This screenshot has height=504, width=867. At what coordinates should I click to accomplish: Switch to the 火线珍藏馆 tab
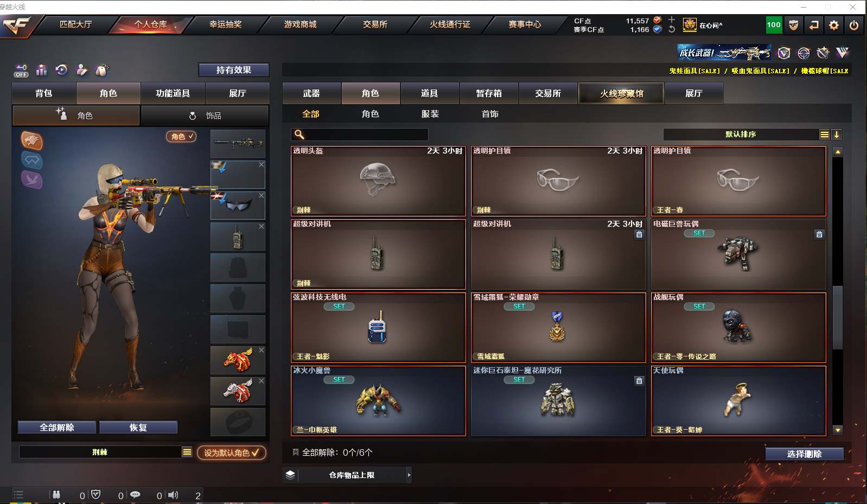click(621, 93)
